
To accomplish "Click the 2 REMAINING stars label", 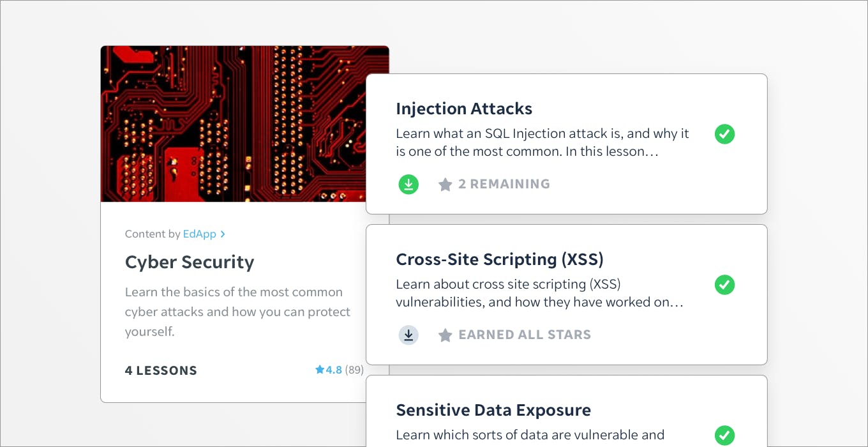I will [x=504, y=184].
